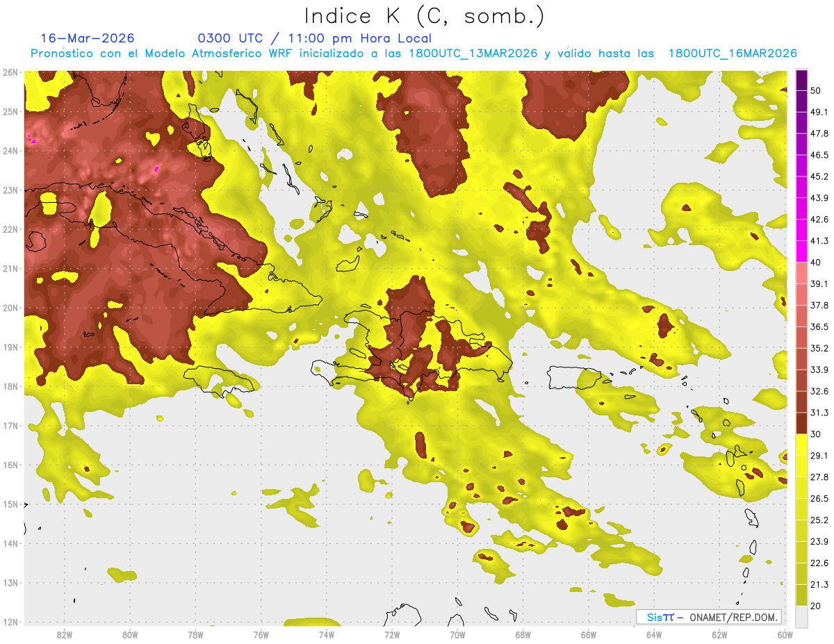Image resolution: width=834 pixels, height=644 pixels.
Task: Click the longitude label "66W"
Action: [x=588, y=635]
